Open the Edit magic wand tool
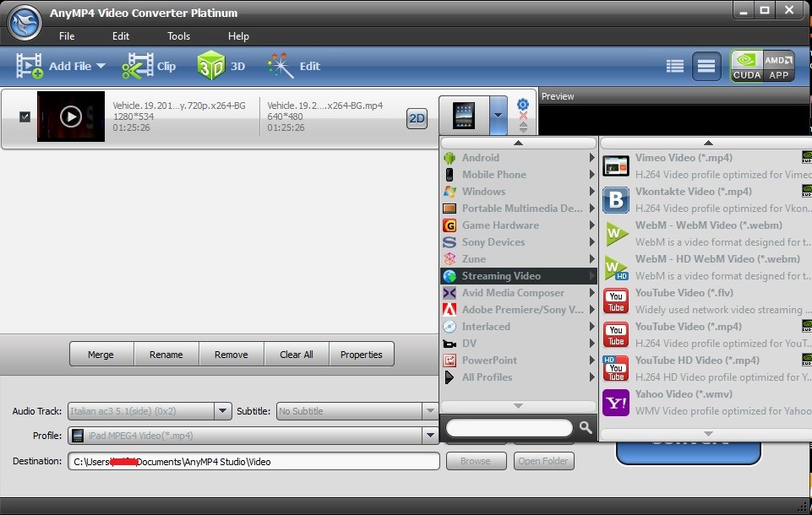 294,66
